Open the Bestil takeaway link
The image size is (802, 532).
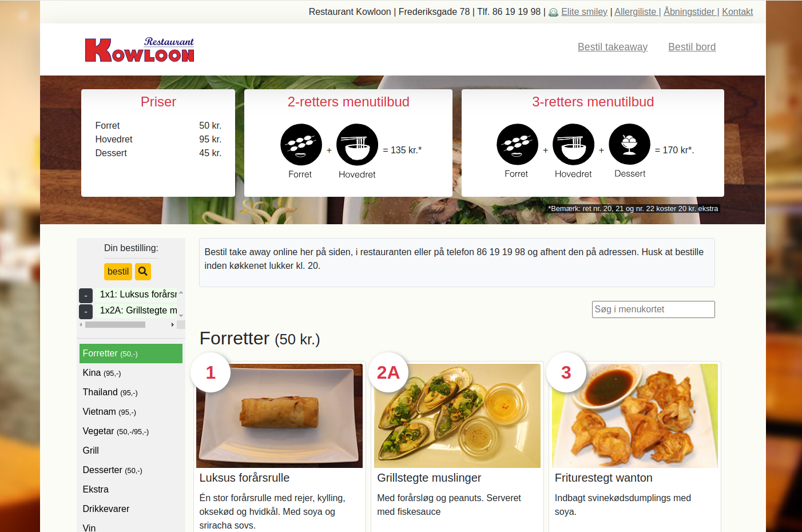click(613, 47)
